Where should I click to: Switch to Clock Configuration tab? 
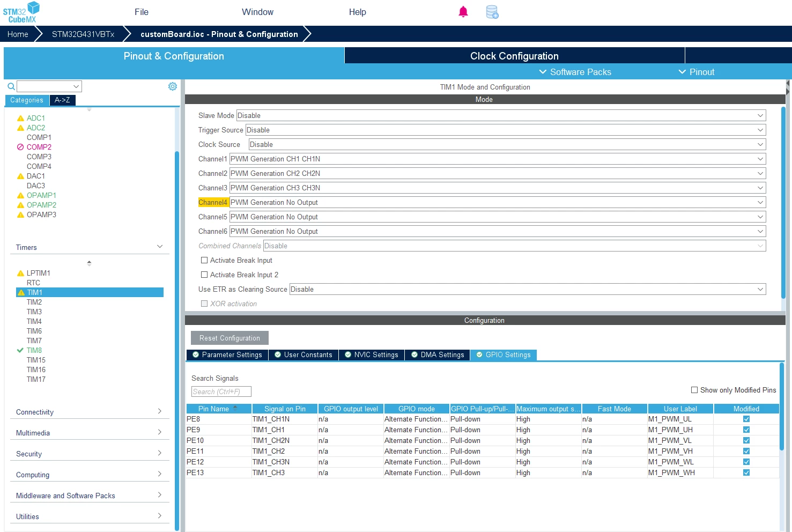(x=514, y=56)
